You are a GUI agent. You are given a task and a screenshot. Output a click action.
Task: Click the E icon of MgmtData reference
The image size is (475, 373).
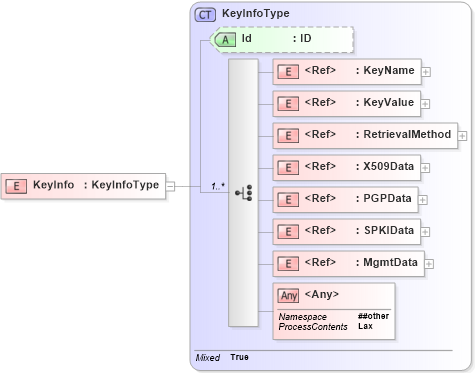tap(288, 263)
